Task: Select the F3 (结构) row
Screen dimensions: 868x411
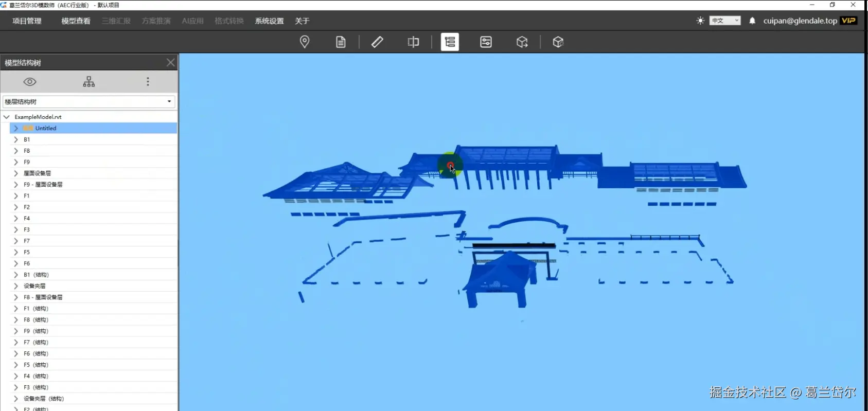Action: [94, 388]
